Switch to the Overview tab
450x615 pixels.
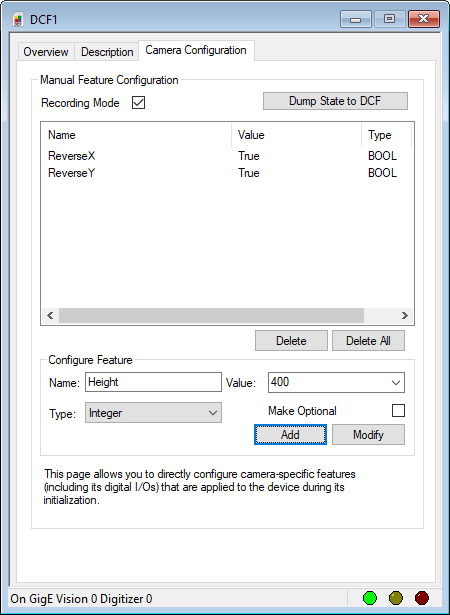coord(46,52)
